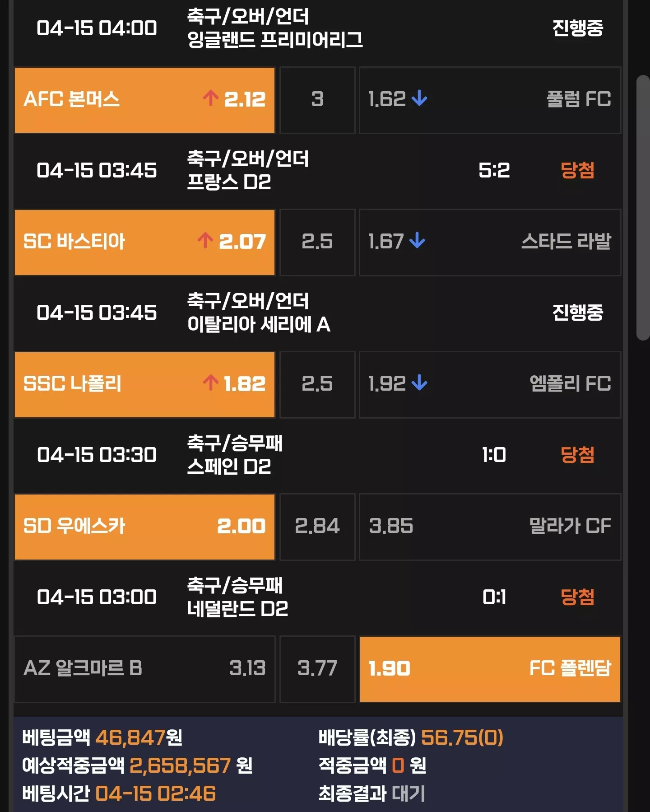Click the vertical scrollbar thumb
The width and height of the screenshot is (650, 812).
pyautogui.click(x=643, y=208)
